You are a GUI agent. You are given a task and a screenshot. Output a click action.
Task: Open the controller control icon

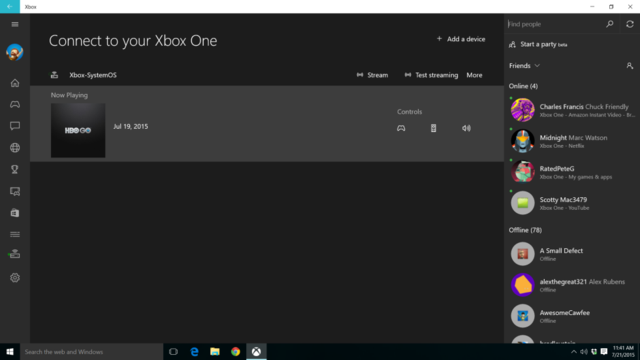401,128
